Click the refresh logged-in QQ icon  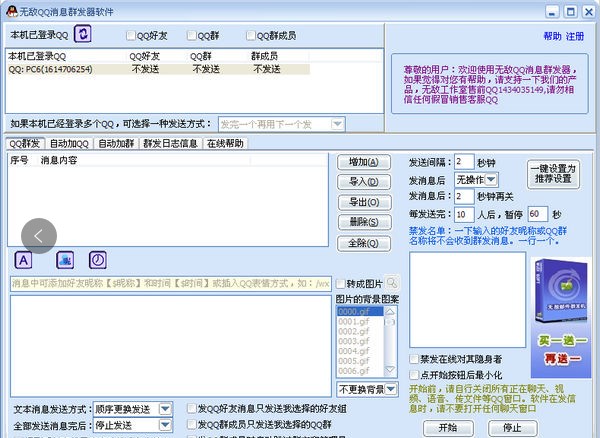(x=84, y=35)
